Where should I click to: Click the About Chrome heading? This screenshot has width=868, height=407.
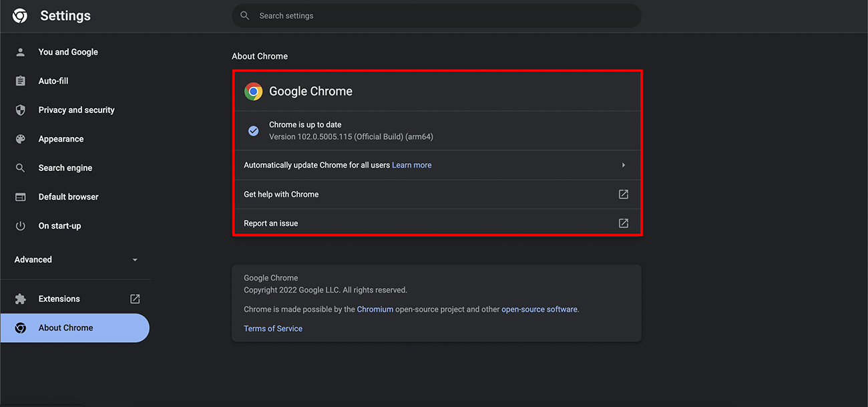[x=260, y=56]
